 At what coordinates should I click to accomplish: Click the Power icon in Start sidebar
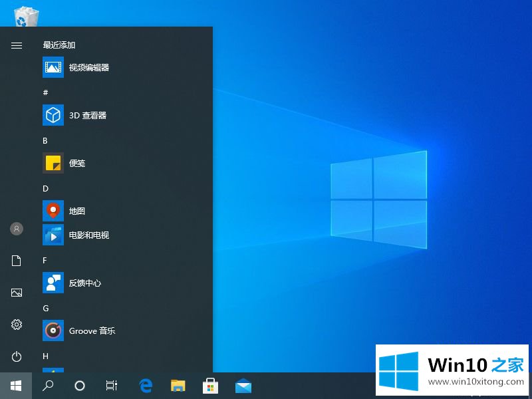tap(17, 356)
